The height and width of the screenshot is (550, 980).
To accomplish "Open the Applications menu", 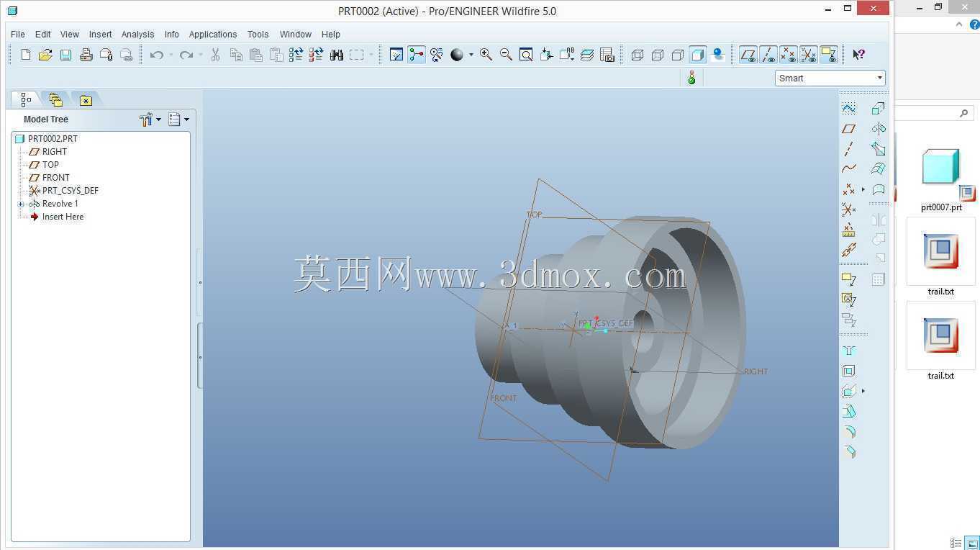I will click(x=213, y=34).
